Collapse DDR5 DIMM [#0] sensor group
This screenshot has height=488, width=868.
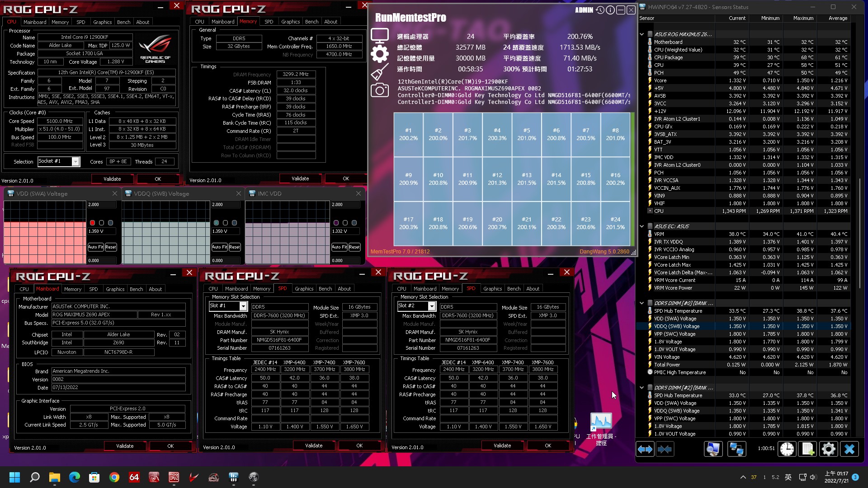click(x=642, y=303)
